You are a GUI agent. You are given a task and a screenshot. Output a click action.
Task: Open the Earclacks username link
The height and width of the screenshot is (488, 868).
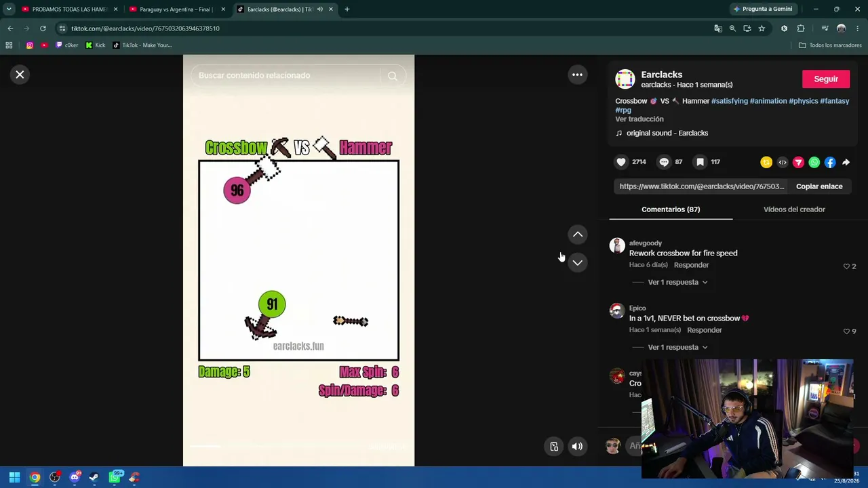coord(662,75)
